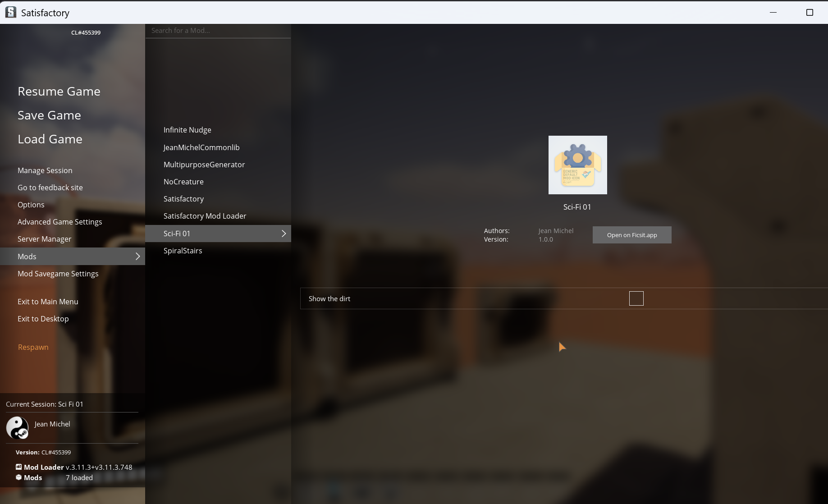
Task: Click the player avatar yin-yang icon
Action: (17, 427)
